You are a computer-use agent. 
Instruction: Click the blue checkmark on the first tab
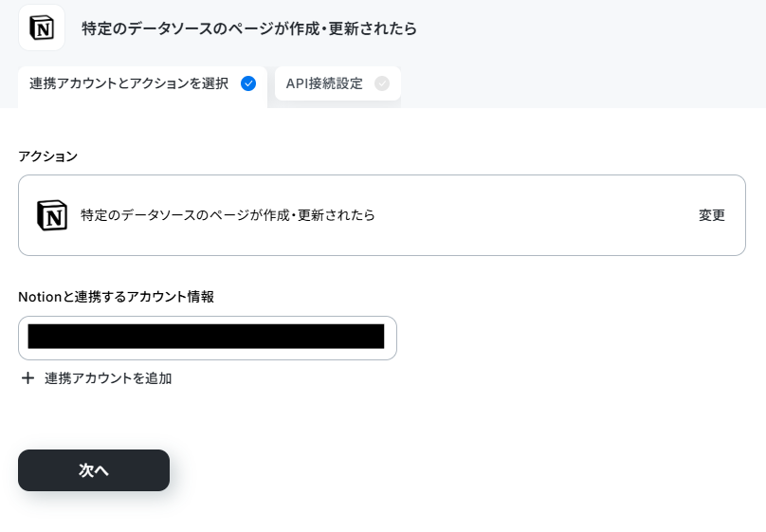[248, 83]
